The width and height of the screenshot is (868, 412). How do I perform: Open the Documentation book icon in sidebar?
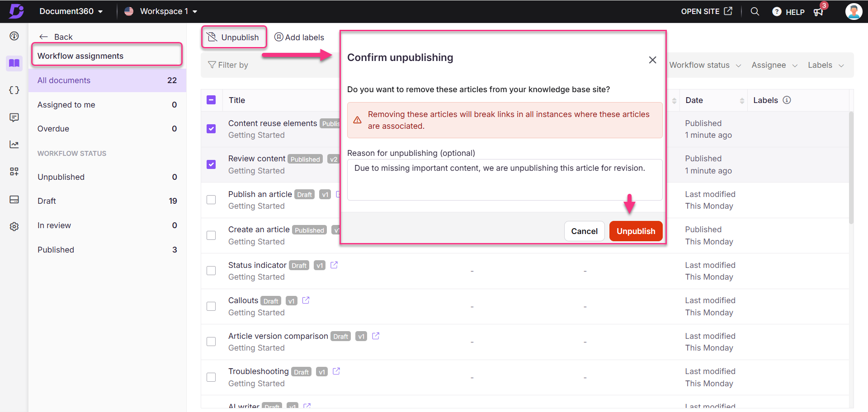(14, 63)
